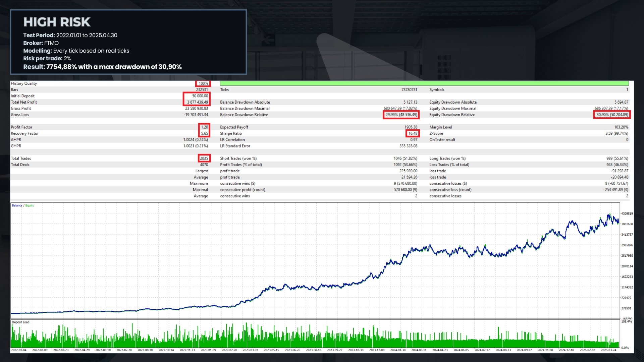Click the 2022.01.04 date on time axis
This screenshot has height=362, width=644.
coord(19,350)
